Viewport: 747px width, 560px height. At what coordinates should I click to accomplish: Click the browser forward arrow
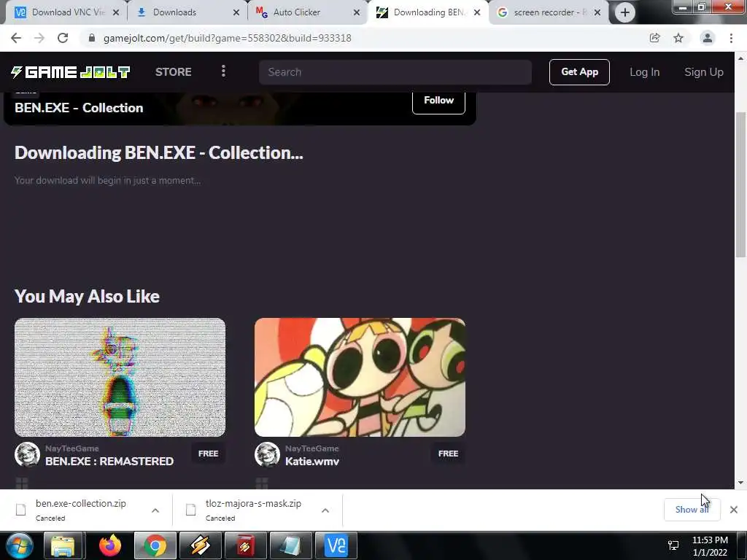(39, 38)
